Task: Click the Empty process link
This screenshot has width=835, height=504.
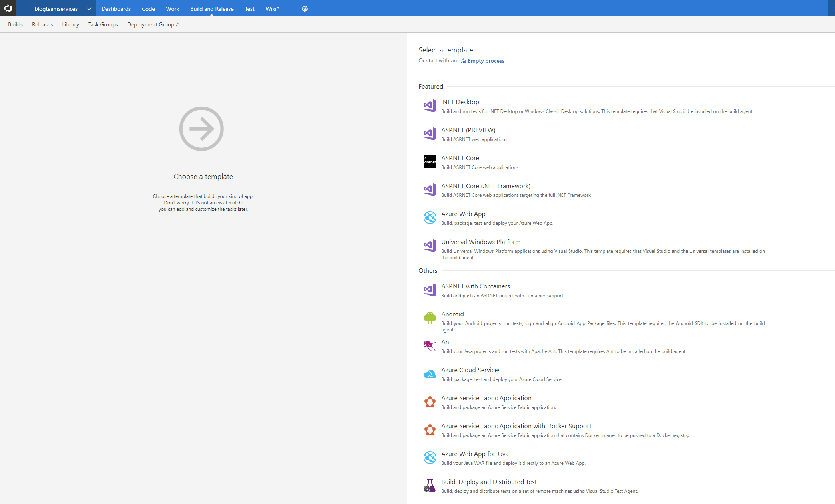Action: click(x=486, y=61)
